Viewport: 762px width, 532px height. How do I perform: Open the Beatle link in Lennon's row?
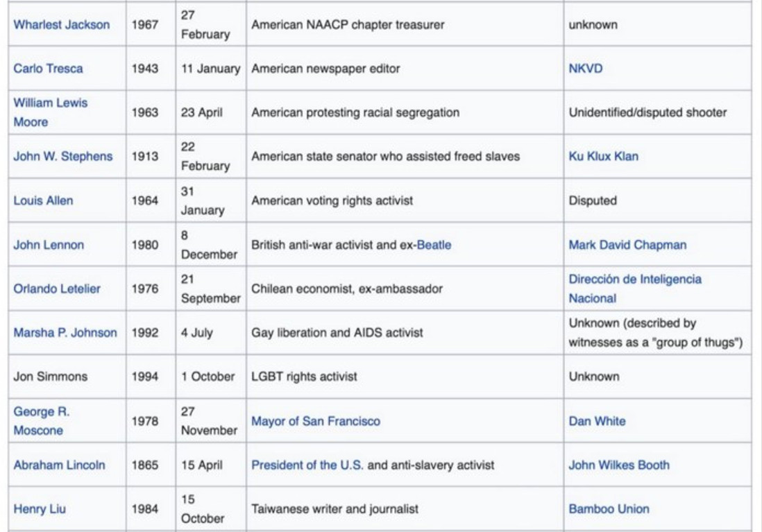(434, 245)
